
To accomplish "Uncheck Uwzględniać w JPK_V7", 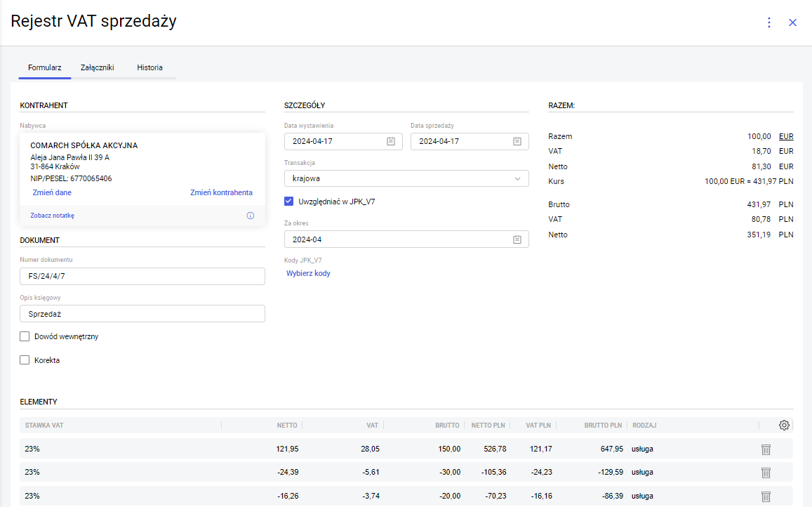I will pyautogui.click(x=289, y=202).
